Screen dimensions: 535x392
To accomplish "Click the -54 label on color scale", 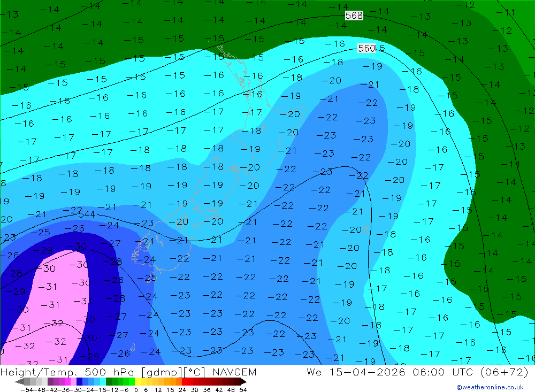I will click(x=27, y=390).
